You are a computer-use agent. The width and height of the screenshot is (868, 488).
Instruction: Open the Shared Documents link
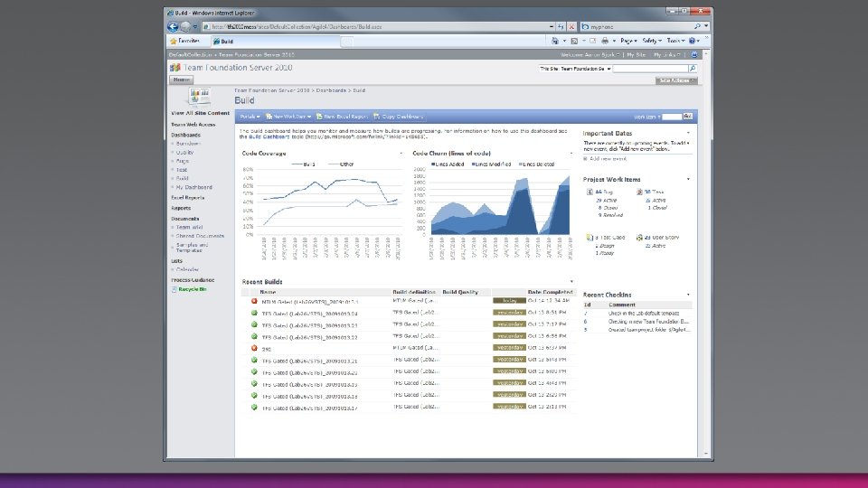(x=200, y=236)
